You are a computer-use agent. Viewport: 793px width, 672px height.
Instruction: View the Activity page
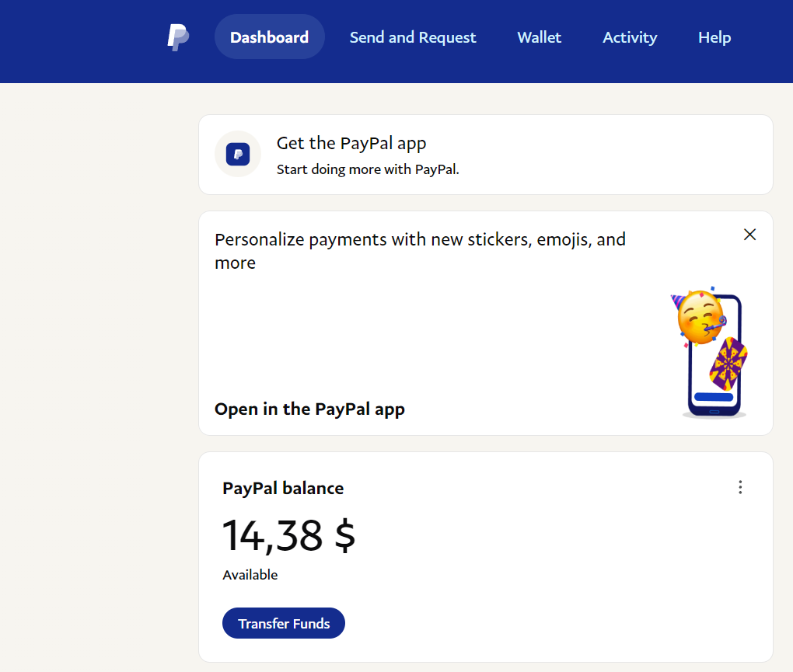click(630, 37)
